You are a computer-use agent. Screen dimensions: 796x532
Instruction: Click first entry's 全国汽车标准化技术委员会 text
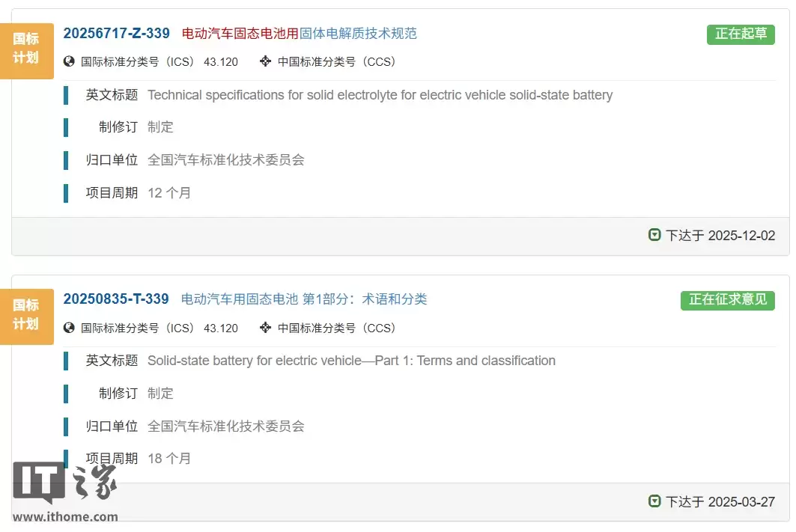pyautogui.click(x=226, y=159)
